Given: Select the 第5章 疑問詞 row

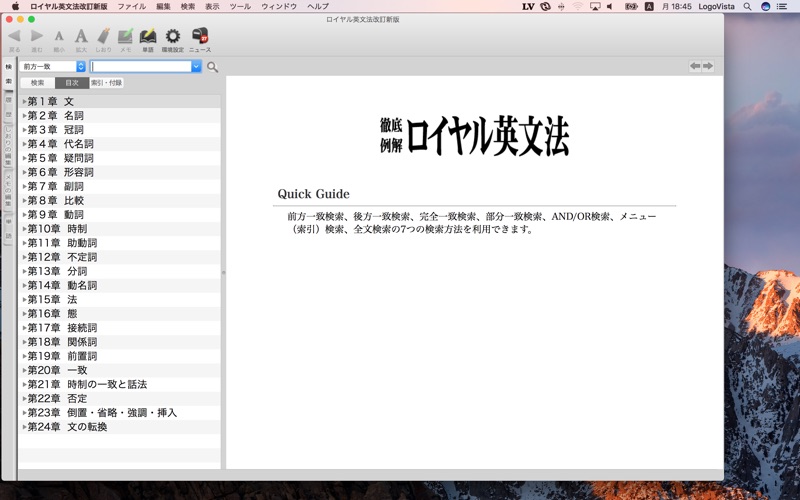Looking at the screenshot, I should click(x=119, y=158).
